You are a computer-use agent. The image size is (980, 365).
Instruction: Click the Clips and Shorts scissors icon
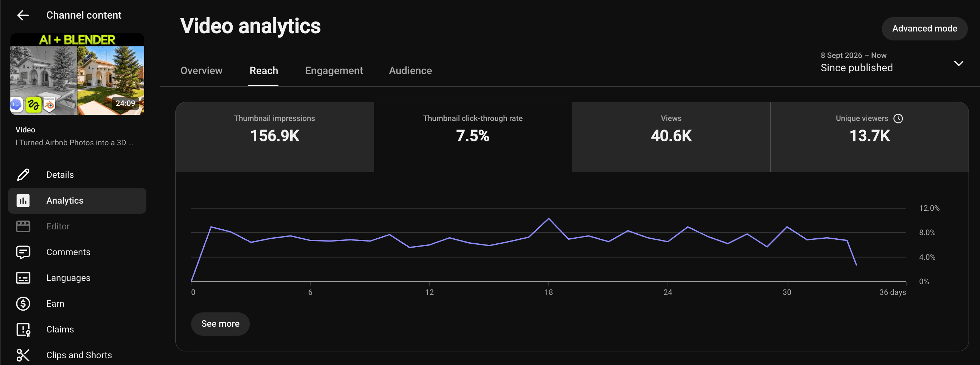(23, 355)
